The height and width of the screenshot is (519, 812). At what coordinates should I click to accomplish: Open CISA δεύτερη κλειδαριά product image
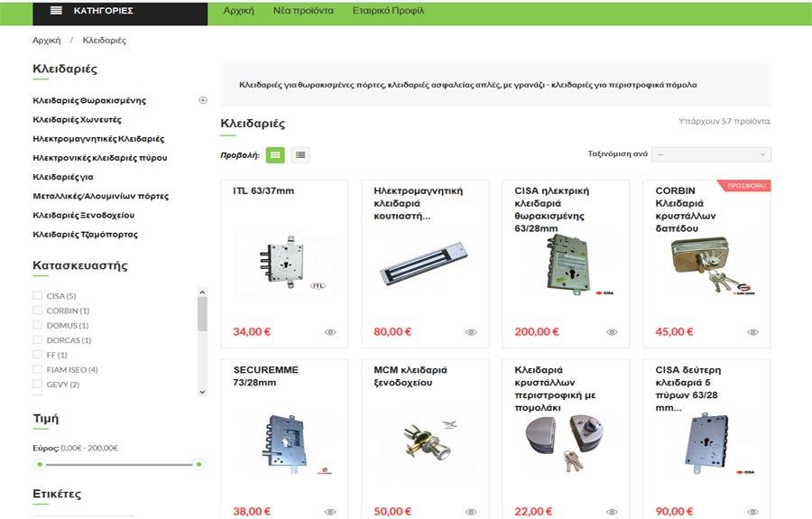tap(706, 444)
